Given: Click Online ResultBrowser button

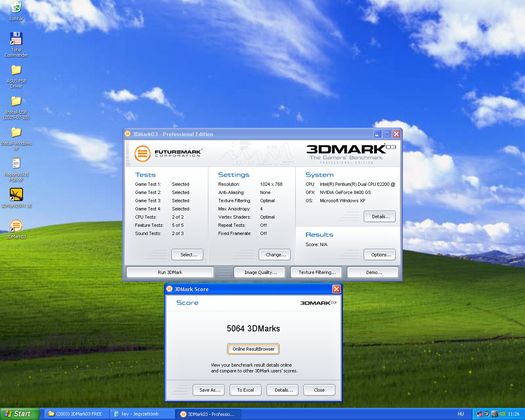Looking at the screenshot, I should (253, 349).
